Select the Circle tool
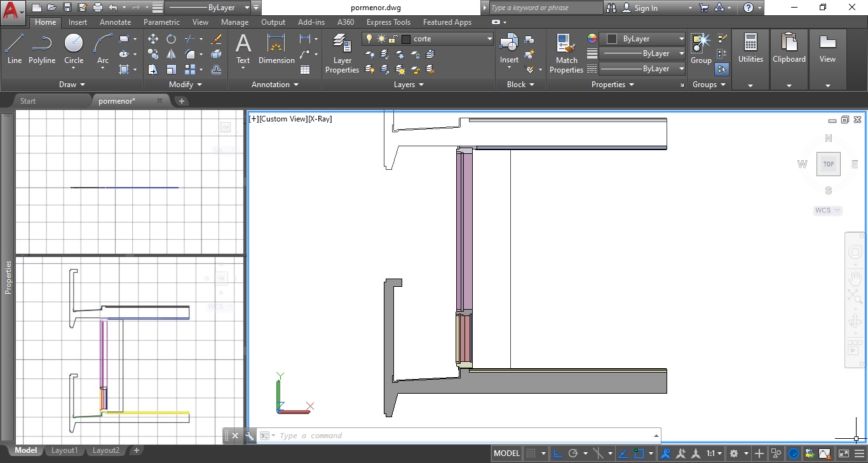 tap(74, 50)
